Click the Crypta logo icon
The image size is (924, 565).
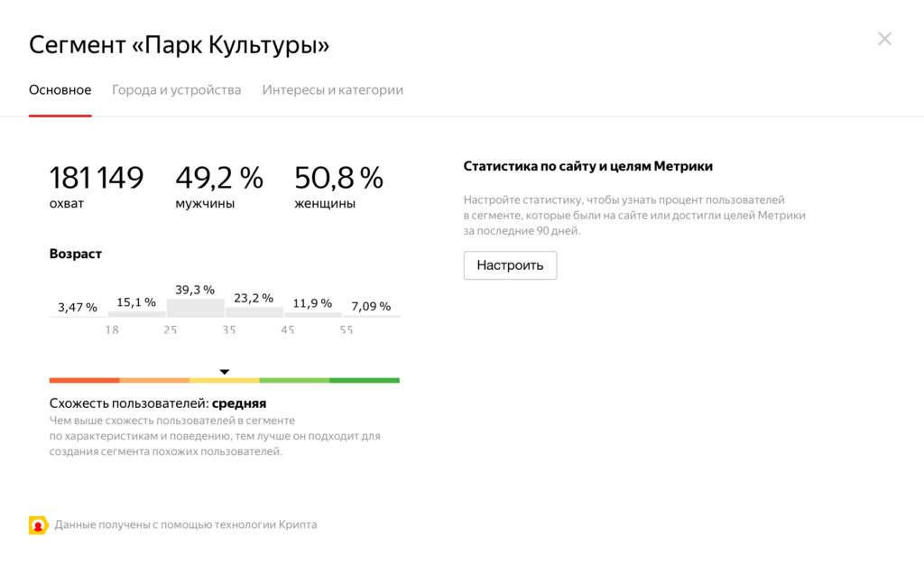coord(38,524)
